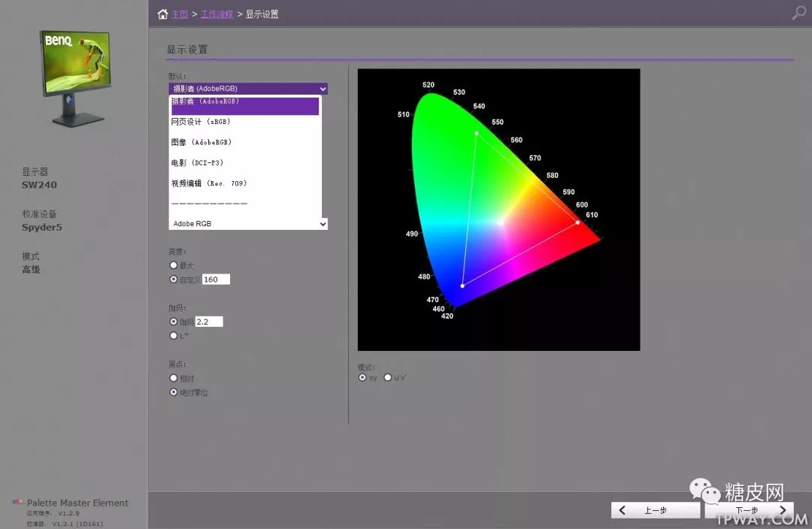Click the blue primary point on gamut triangle
Viewport: 812px width, 529px height.
click(462, 286)
